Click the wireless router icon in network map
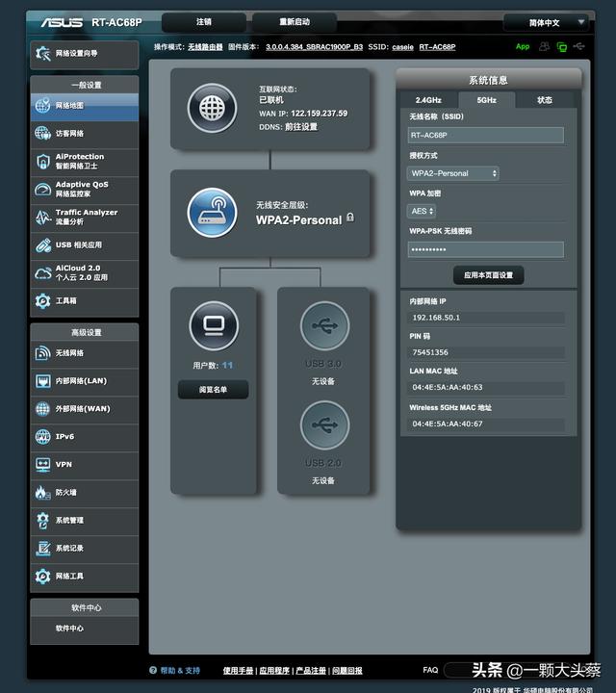Viewport: 616px width, 693px height. click(212, 213)
